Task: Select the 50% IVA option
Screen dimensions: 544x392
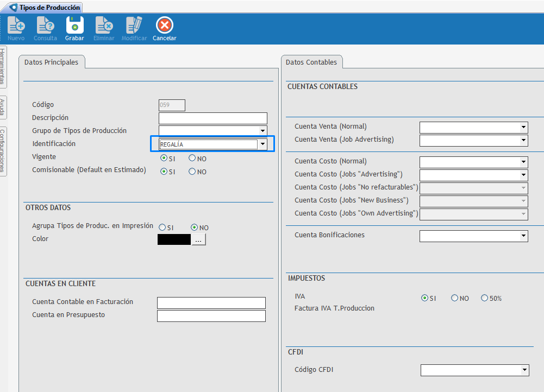Action: coord(485,298)
